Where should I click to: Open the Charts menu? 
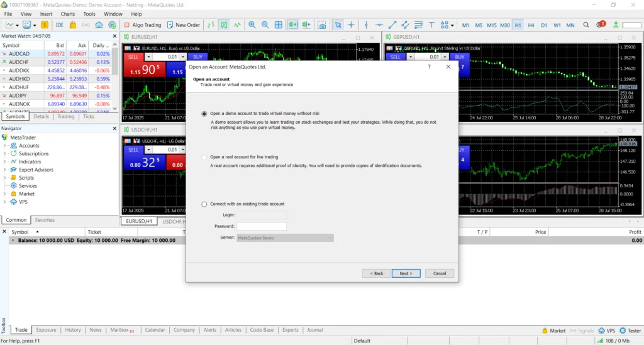point(67,14)
